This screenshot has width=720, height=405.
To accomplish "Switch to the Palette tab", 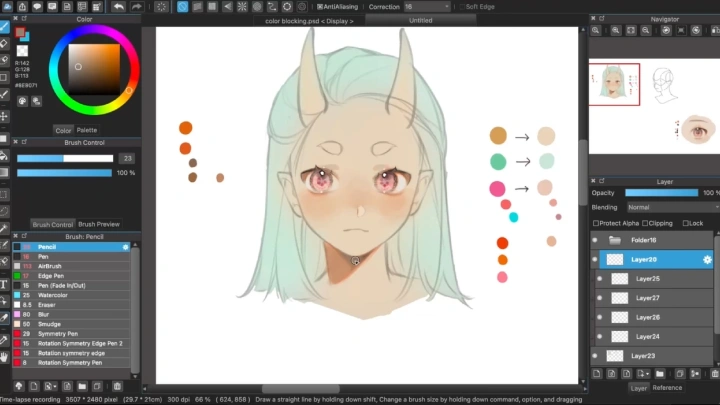I will pos(87,130).
